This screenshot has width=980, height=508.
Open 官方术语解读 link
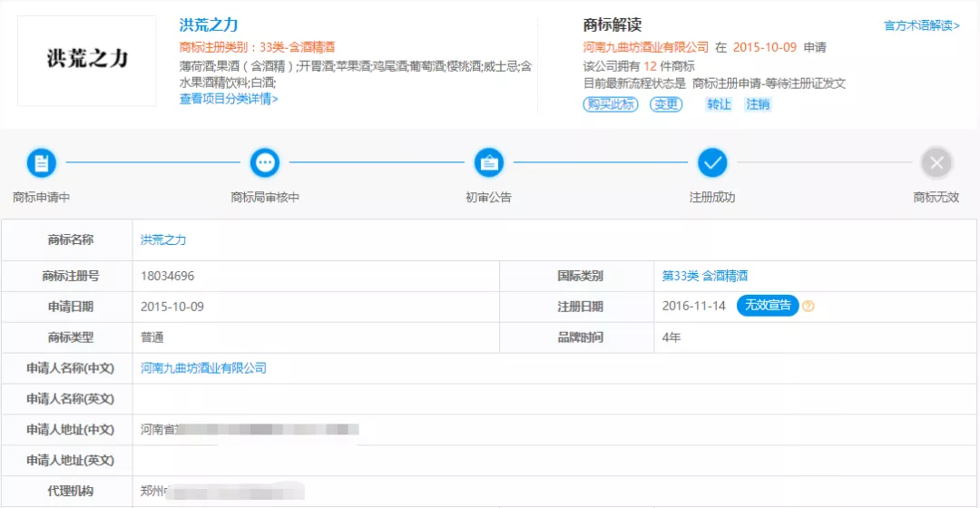click(x=921, y=25)
